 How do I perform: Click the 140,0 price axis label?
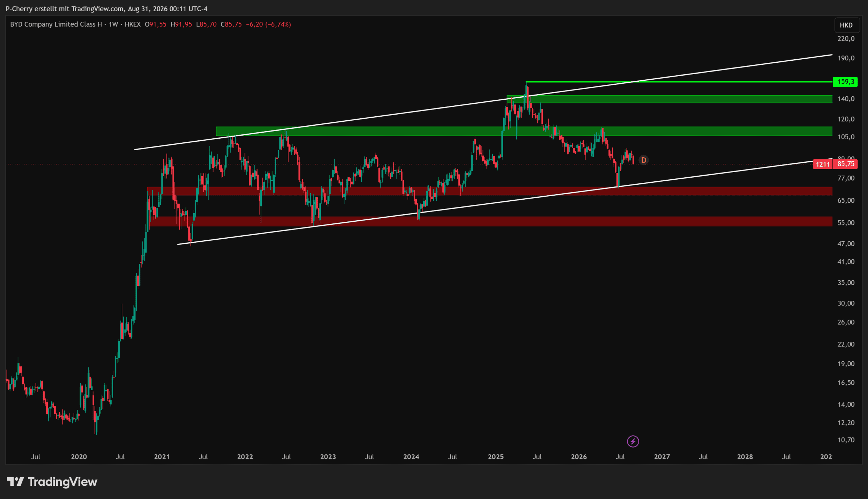846,99
